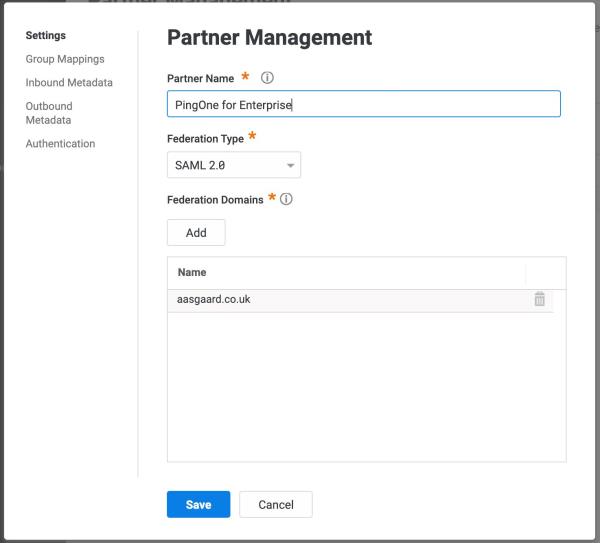Open the Inbound Metadata section
600x543 pixels.
click(x=69, y=82)
